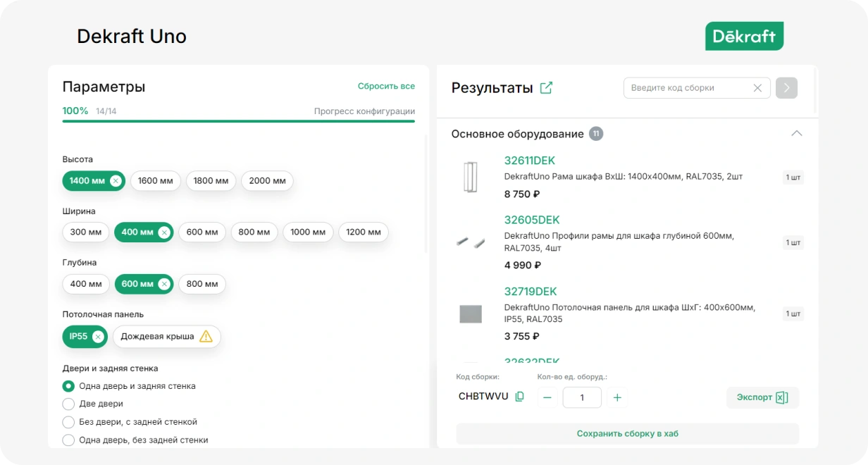Screen dimensions: 868x465
Task: Focus the Введите код сборки input
Action: pos(687,88)
